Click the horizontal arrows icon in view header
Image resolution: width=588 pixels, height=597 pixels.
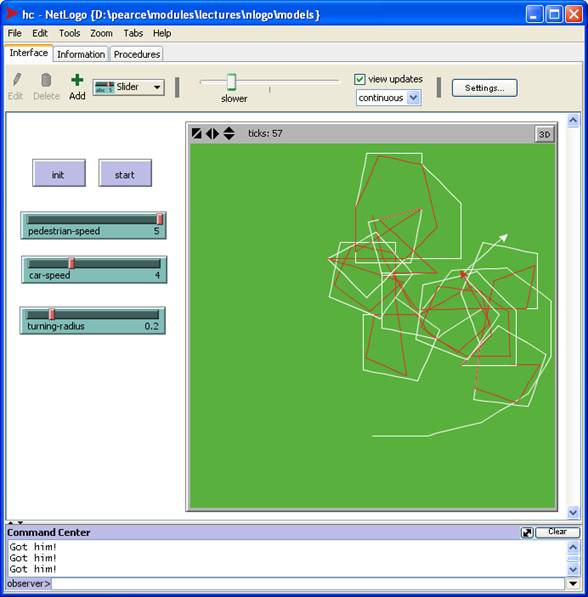coord(212,133)
